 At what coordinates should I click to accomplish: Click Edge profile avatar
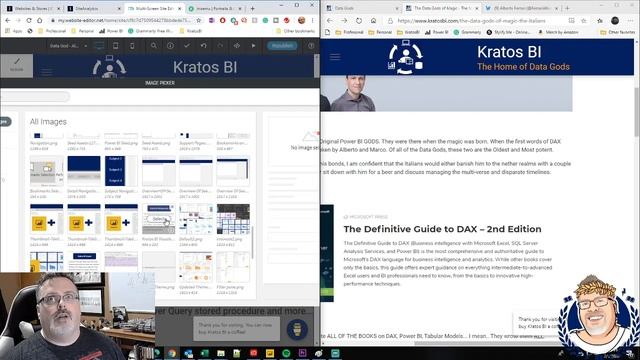(x=615, y=20)
